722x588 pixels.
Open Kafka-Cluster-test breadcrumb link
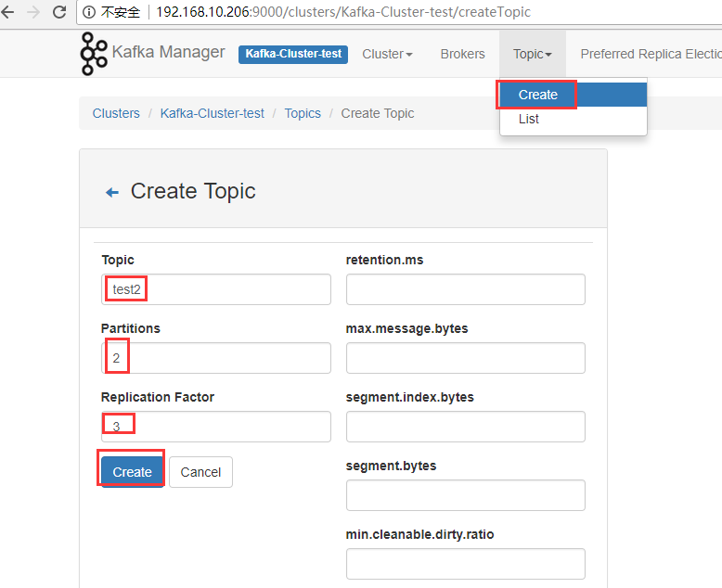pos(213,113)
